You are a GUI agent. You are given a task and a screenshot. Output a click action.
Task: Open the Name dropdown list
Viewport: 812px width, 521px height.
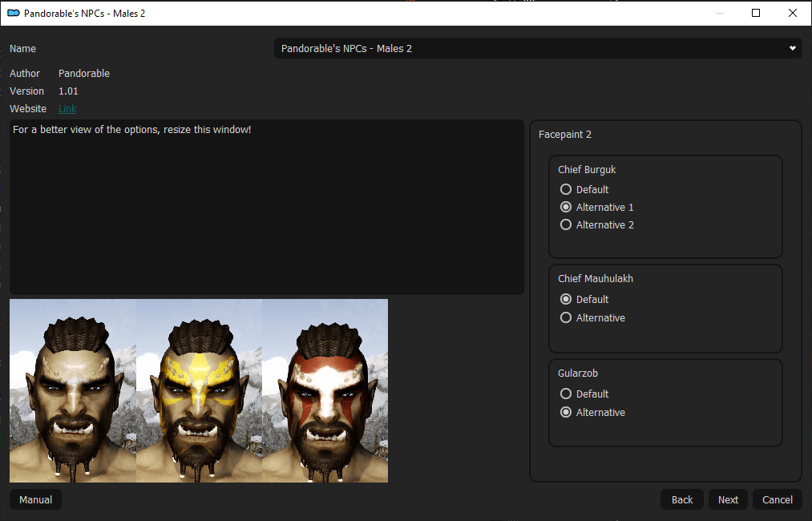pyautogui.click(x=538, y=49)
